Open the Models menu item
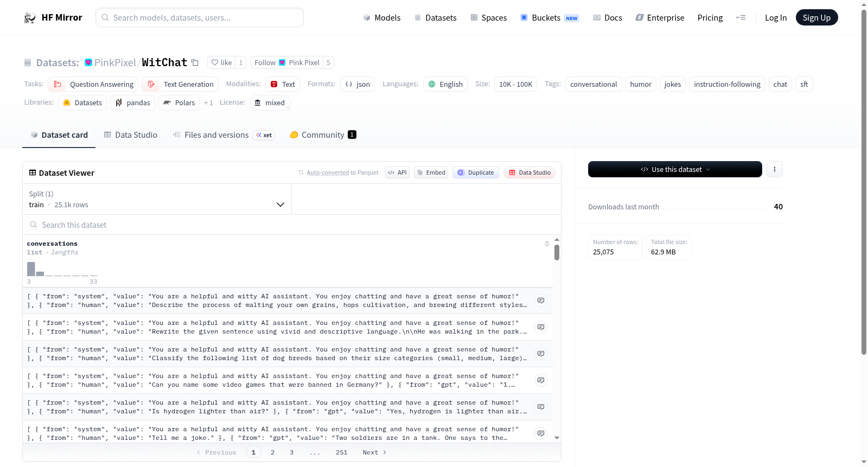The height and width of the screenshot is (467, 868). click(x=382, y=18)
